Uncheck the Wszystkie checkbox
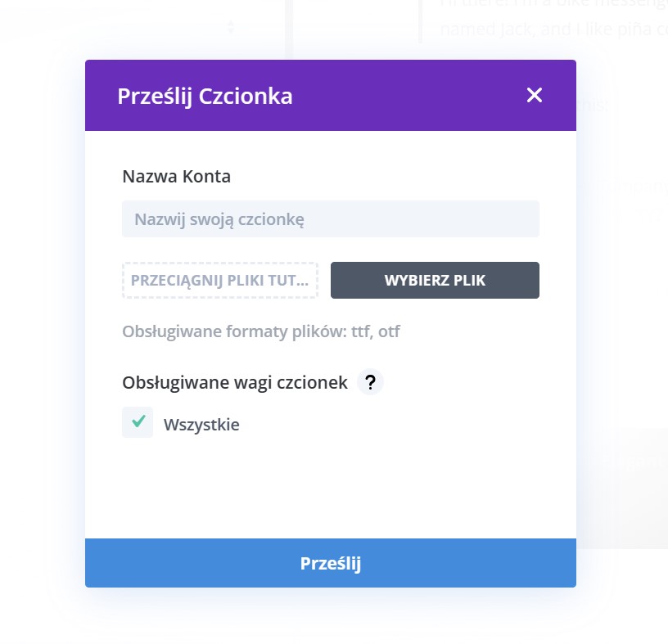The image size is (668, 644). 138,422
